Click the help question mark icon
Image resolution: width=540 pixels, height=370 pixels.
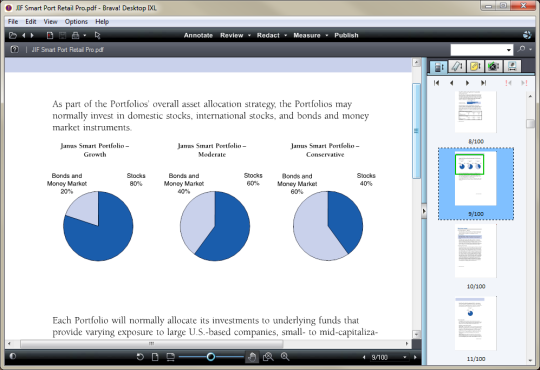(14, 49)
